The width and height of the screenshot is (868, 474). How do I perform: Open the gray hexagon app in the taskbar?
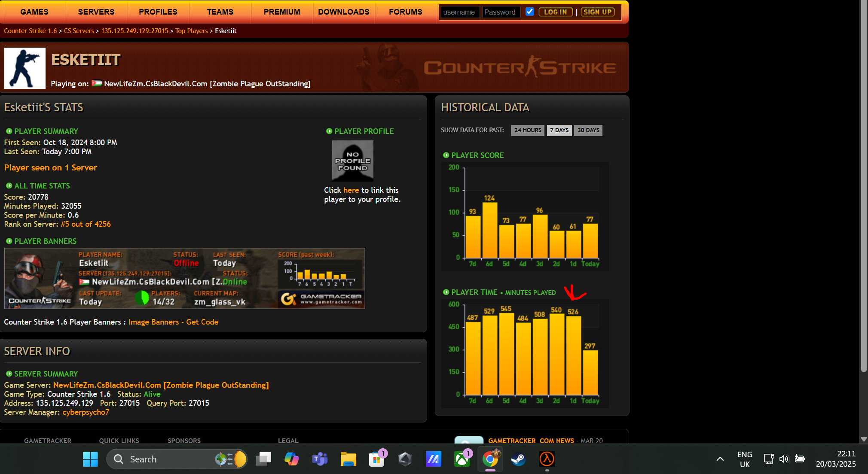click(x=405, y=459)
